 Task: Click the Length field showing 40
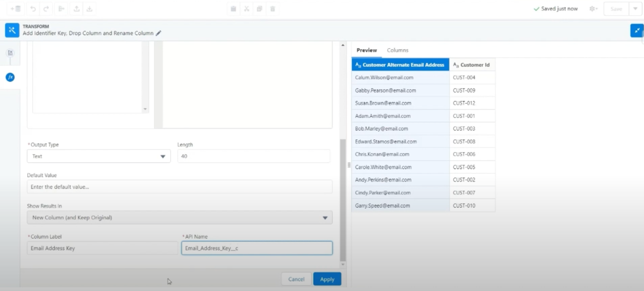click(254, 156)
